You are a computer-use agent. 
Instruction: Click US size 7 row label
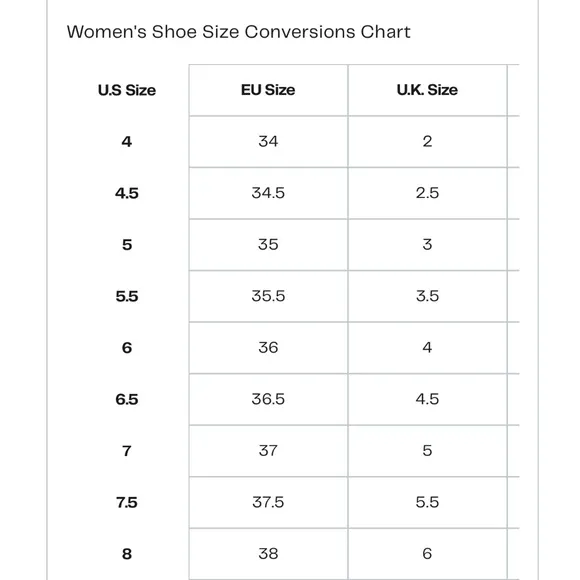127,451
